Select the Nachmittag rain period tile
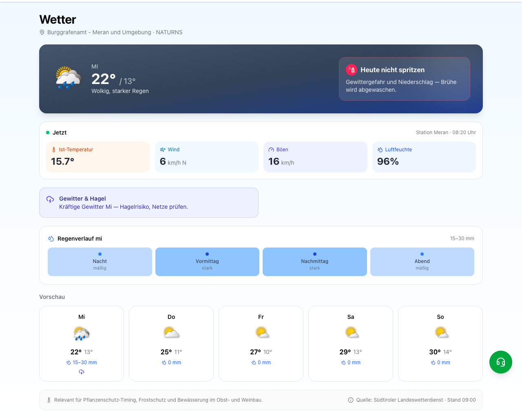Viewport: 522px width, 420px height. 315,262
